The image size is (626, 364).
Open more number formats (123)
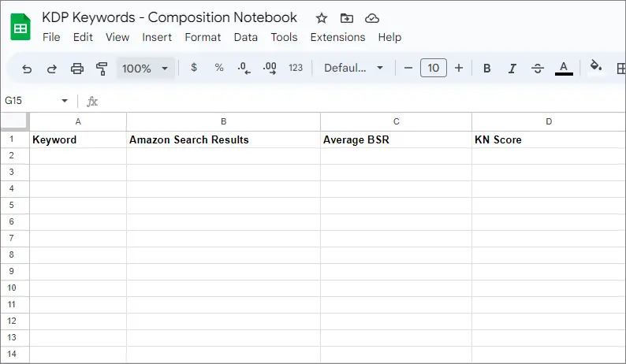[296, 68]
